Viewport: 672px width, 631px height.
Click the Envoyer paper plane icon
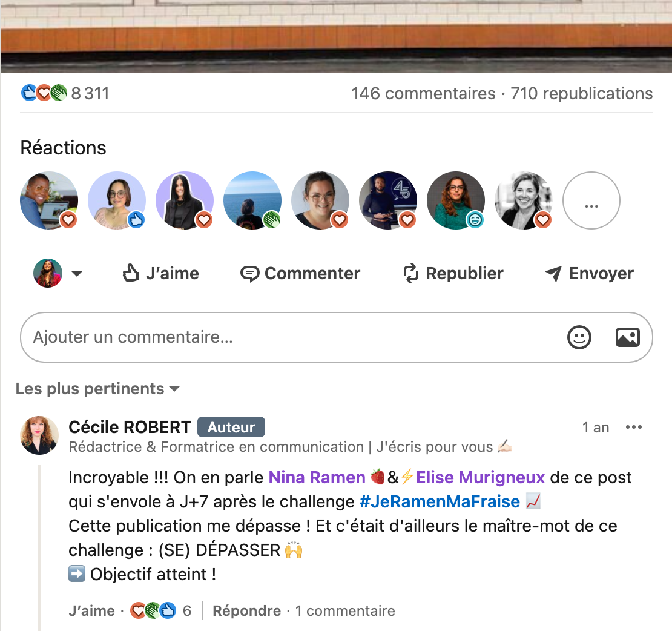553,274
